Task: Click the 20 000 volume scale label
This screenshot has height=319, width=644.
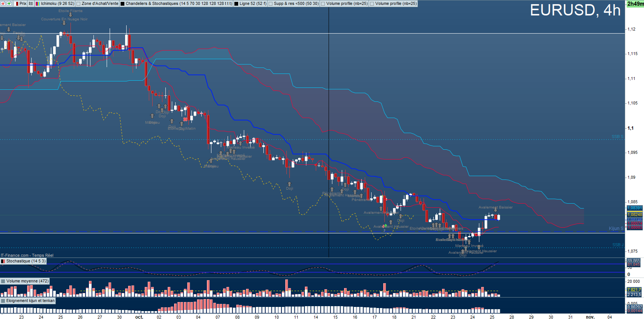Action: [633, 281]
